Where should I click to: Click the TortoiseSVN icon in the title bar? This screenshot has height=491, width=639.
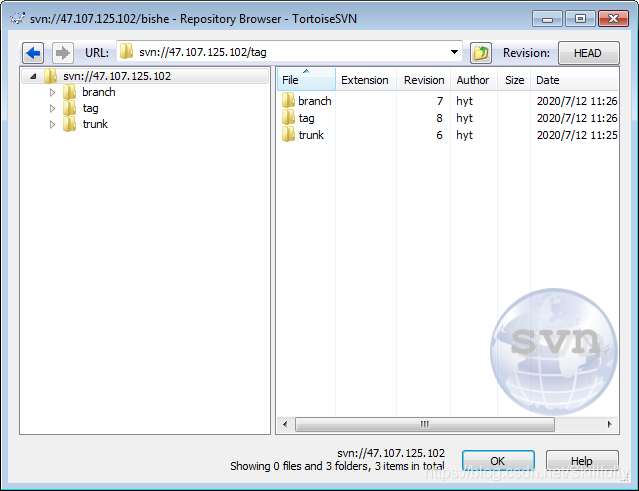coord(17,18)
